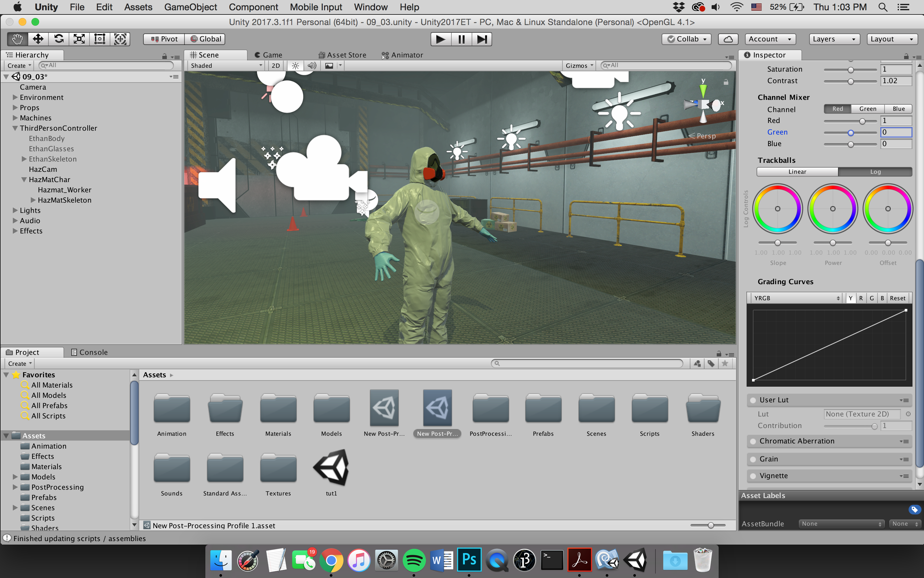This screenshot has width=924, height=578.
Task: Open the YRGB curve selector dropdown
Action: click(796, 298)
